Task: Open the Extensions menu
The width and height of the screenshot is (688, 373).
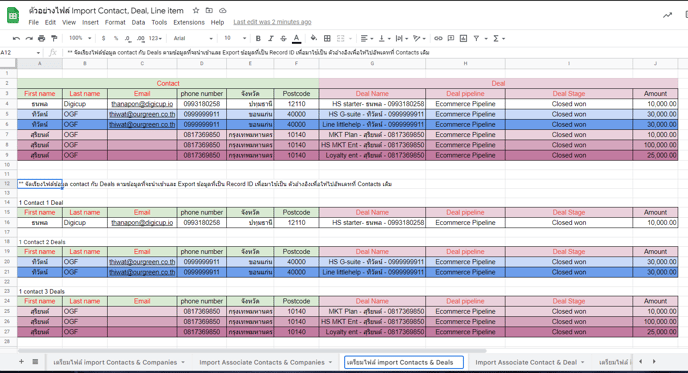Action: (189, 22)
